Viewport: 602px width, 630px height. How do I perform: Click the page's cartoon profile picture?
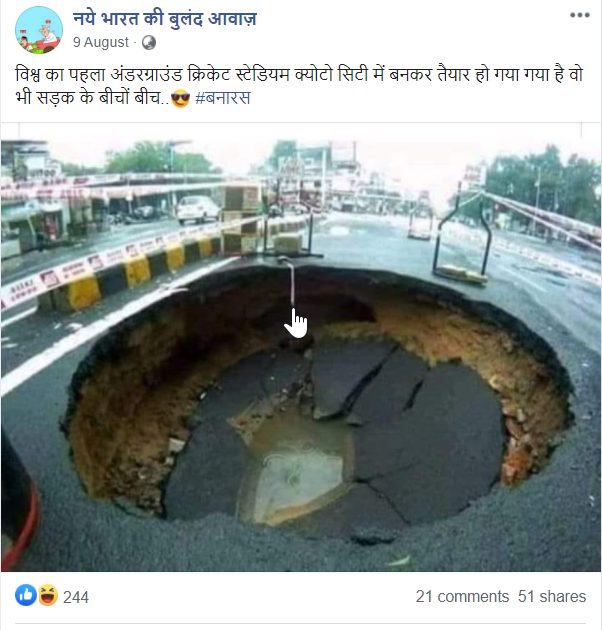click(x=39, y=30)
